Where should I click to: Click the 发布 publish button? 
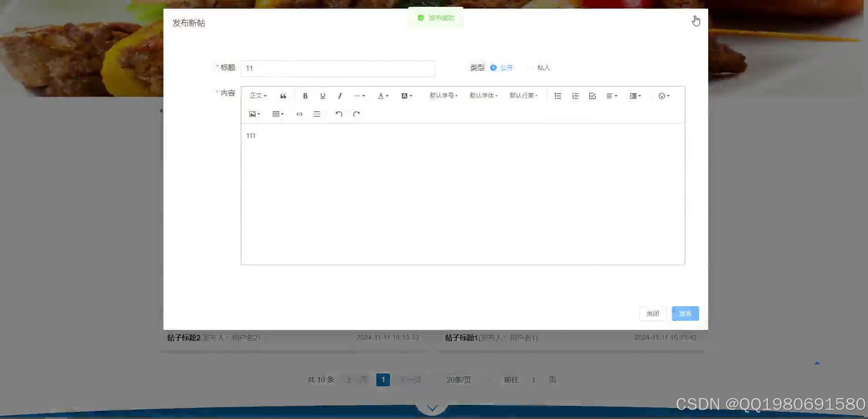(x=685, y=313)
